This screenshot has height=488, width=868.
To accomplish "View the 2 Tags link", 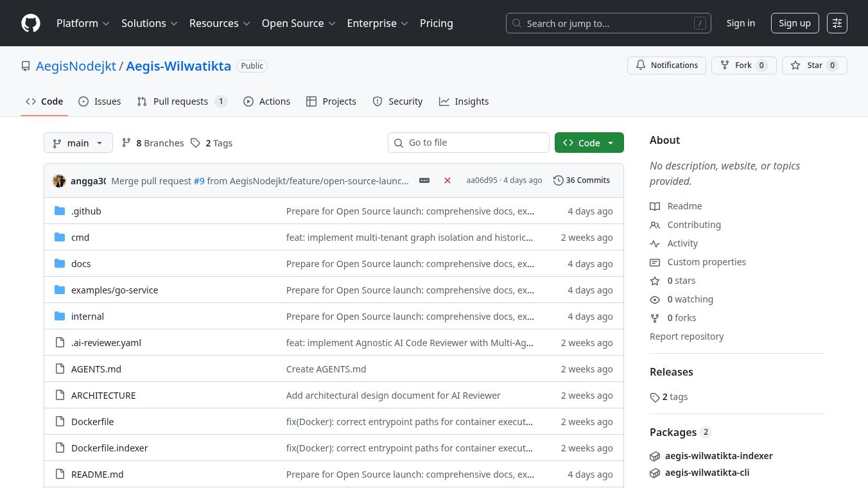I will click(212, 143).
